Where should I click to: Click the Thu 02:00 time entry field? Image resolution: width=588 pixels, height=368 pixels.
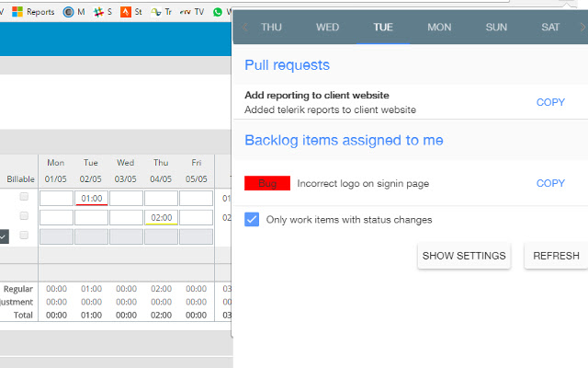pyautogui.click(x=162, y=218)
